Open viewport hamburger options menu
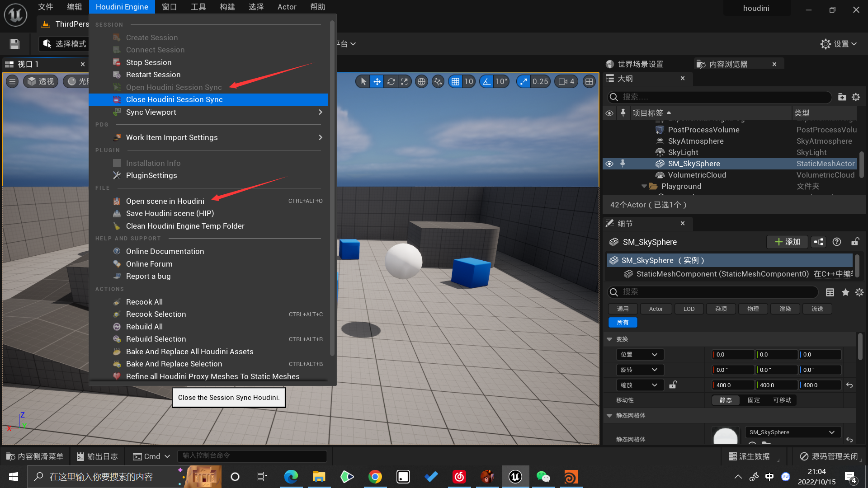This screenshot has height=488, width=868. click(x=12, y=81)
